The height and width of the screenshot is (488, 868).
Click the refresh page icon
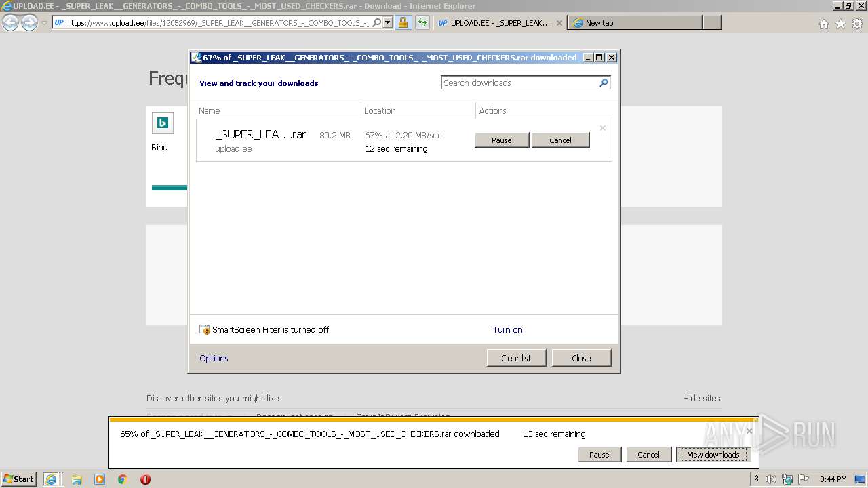[x=422, y=22]
